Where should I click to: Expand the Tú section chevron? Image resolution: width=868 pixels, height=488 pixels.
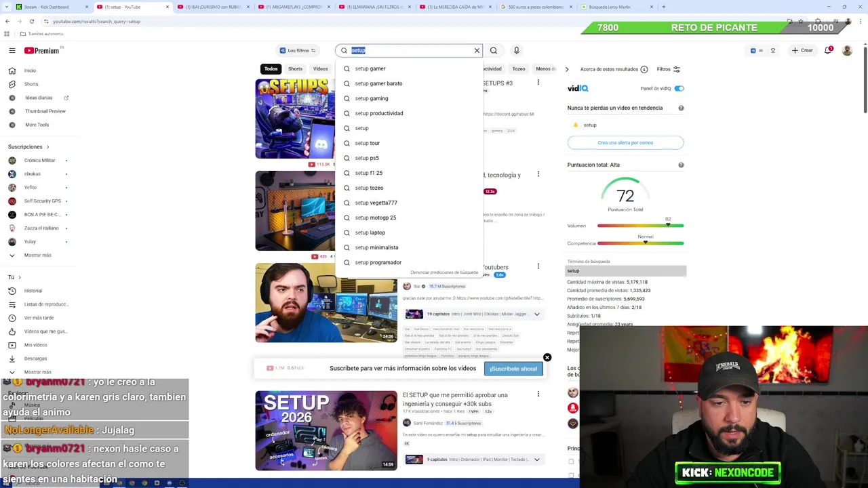(19, 277)
